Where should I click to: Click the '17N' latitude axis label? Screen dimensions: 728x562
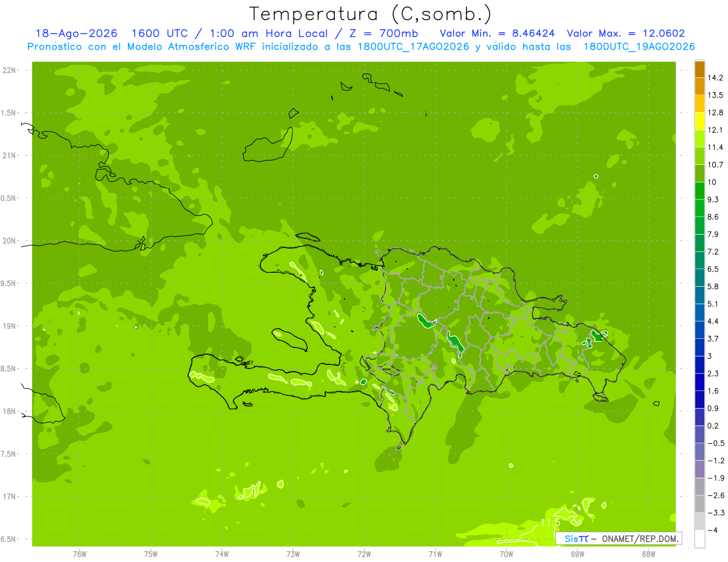coord(8,497)
